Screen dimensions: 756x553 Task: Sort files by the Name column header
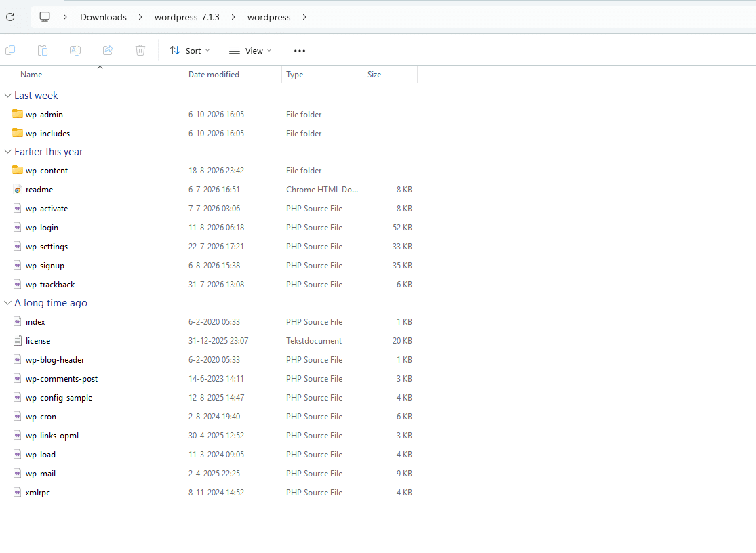click(31, 75)
